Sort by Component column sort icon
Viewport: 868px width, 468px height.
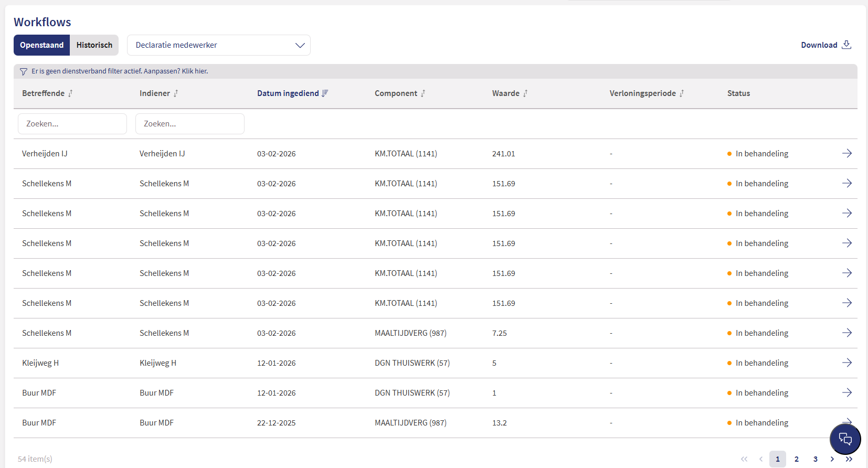pyautogui.click(x=423, y=93)
